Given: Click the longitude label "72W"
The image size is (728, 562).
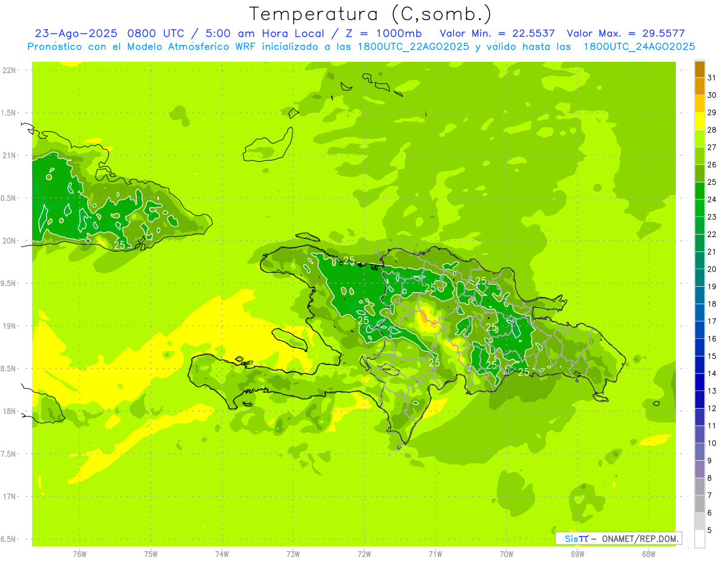Looking at the screenshot, I should pos(364,554).
